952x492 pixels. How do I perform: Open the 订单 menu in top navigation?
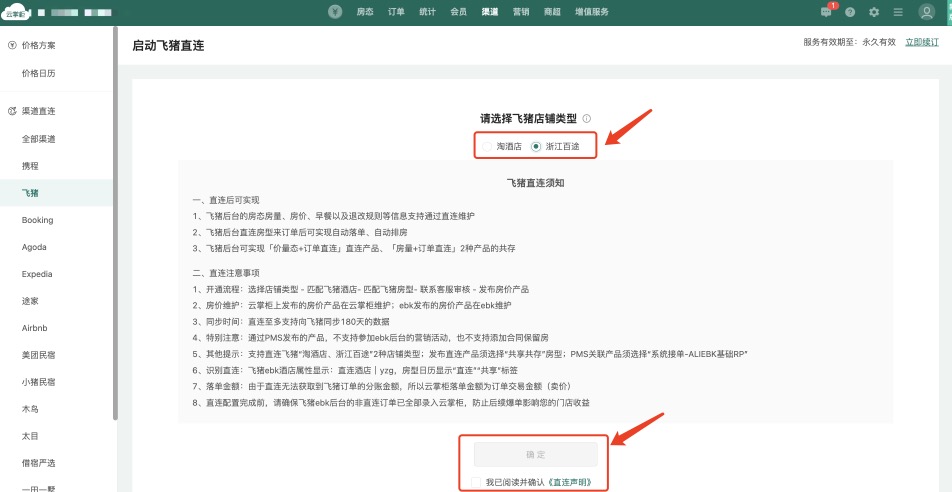(396, 12)
